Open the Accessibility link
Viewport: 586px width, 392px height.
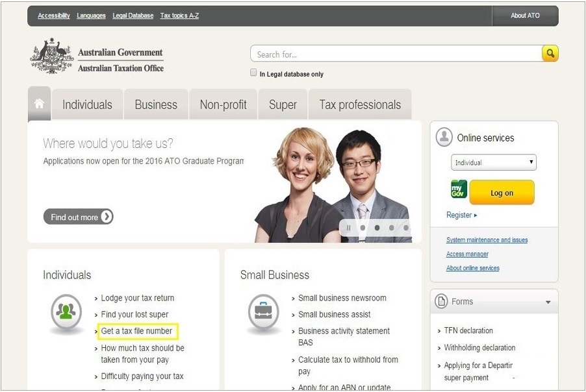click(x=54, y=16)
